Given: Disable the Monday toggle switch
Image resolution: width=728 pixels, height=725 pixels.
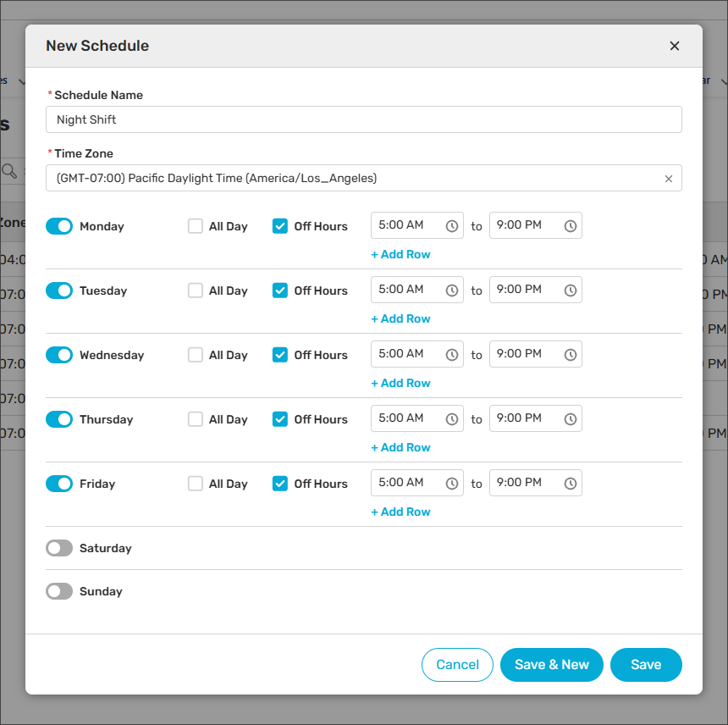Looking at the screenshot, I should coord(59,226).
